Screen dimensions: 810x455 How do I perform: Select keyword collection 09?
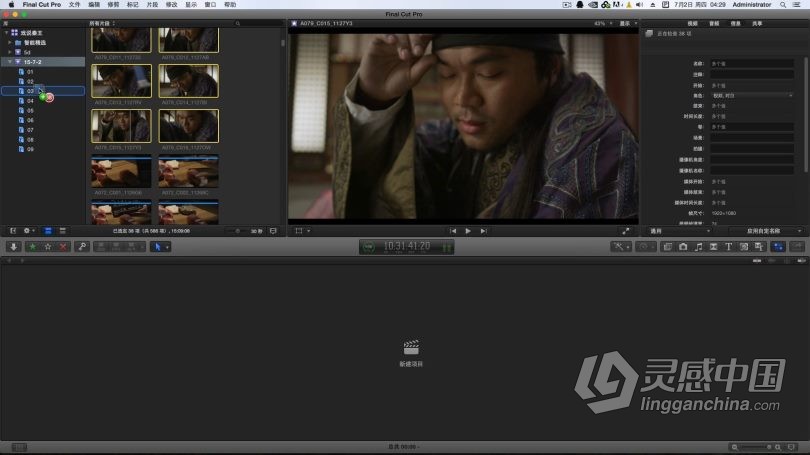point(30,149)
